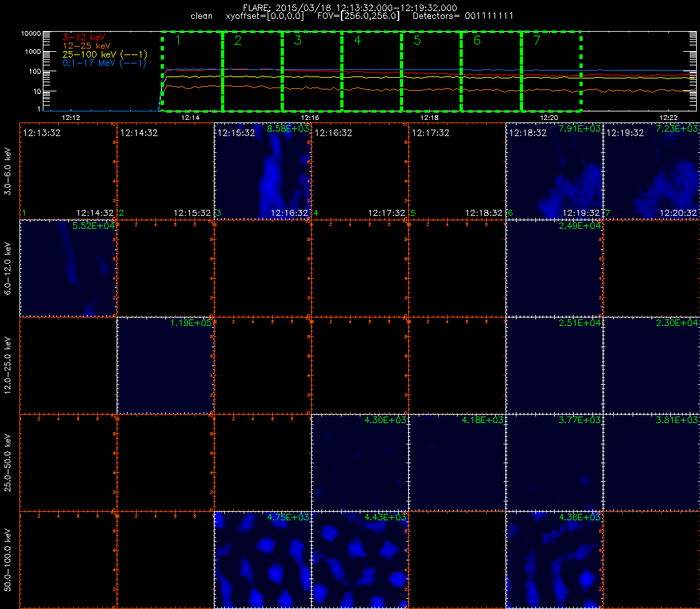Click the 12:22 tick label on the time axis
Image resolution: width=700 pixels, height=609 pixels.
pyautogui.click(x=668, y=118)
